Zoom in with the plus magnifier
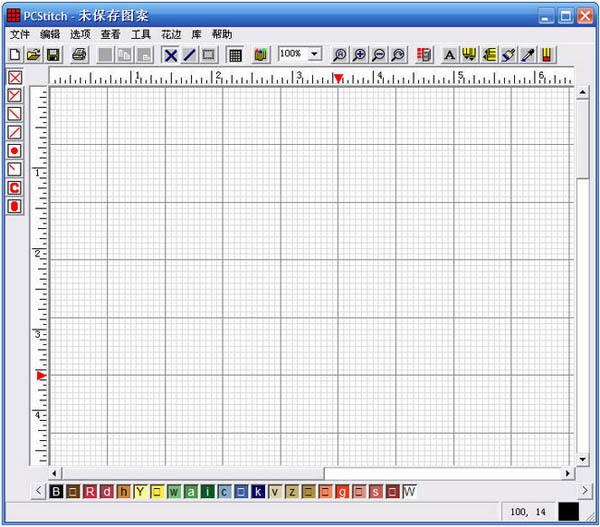600x527 pixels. point(359,55)
